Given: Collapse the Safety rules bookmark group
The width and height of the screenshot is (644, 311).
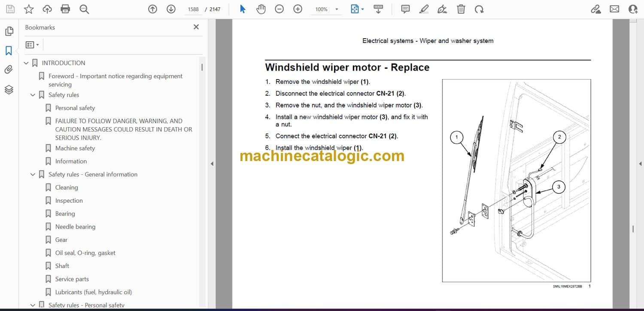Looking at the screenshot, I should [x=33, y=95].
